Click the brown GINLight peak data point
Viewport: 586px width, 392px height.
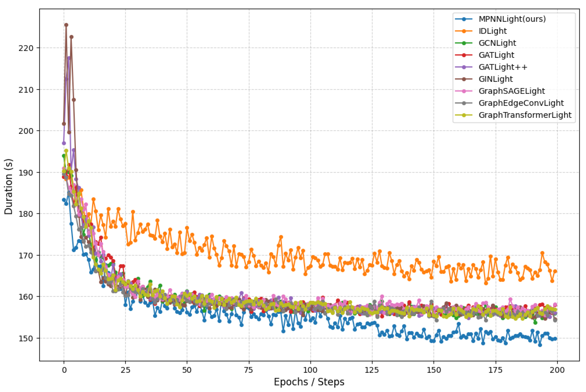pos(66,25)
